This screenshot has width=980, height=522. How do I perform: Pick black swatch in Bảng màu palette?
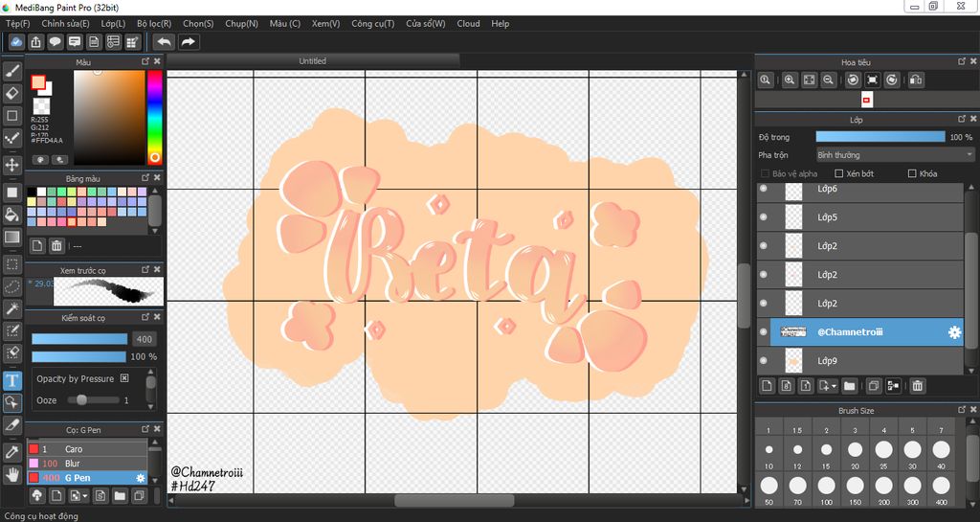click(32, 192)
